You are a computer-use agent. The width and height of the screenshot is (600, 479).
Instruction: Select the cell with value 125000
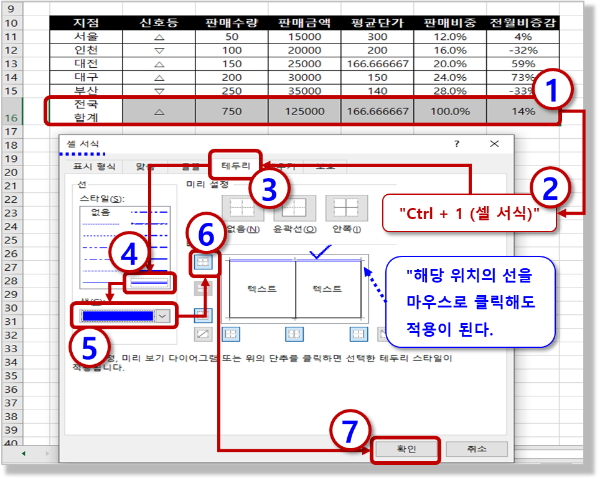305,111
